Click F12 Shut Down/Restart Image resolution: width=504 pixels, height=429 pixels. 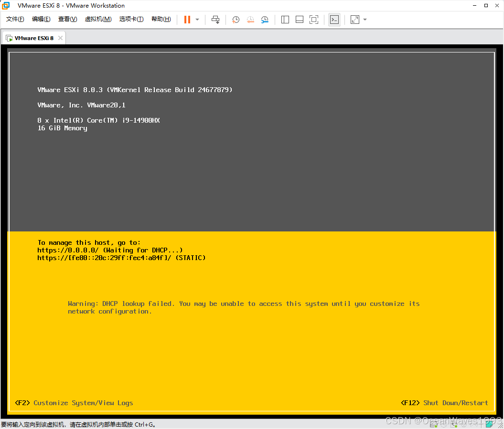click(x=444, y=403)
